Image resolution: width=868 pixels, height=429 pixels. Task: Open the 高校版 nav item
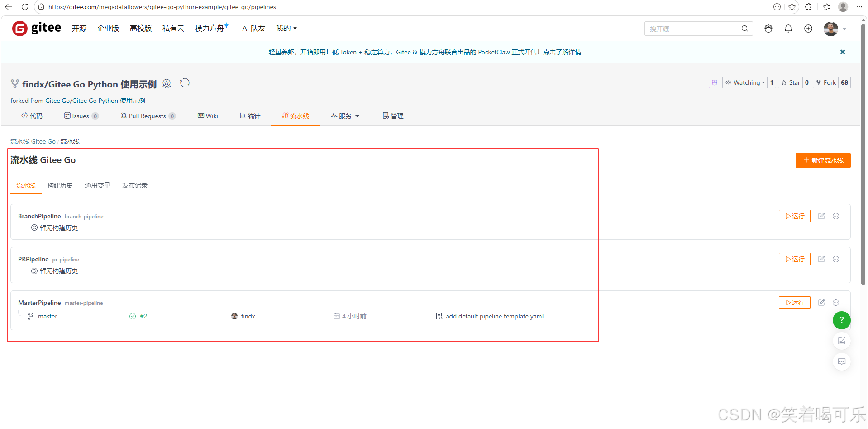click(141, 28)
